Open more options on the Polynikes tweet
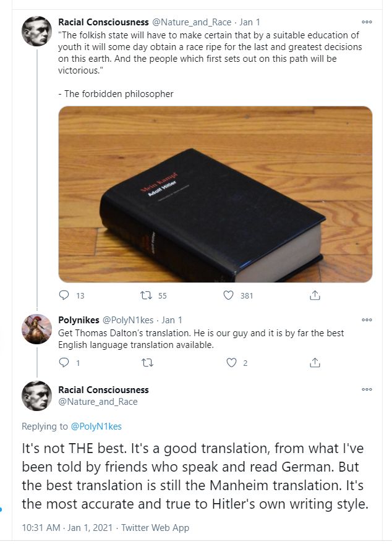This screenshot has width=392, height=547. (367, 320)
